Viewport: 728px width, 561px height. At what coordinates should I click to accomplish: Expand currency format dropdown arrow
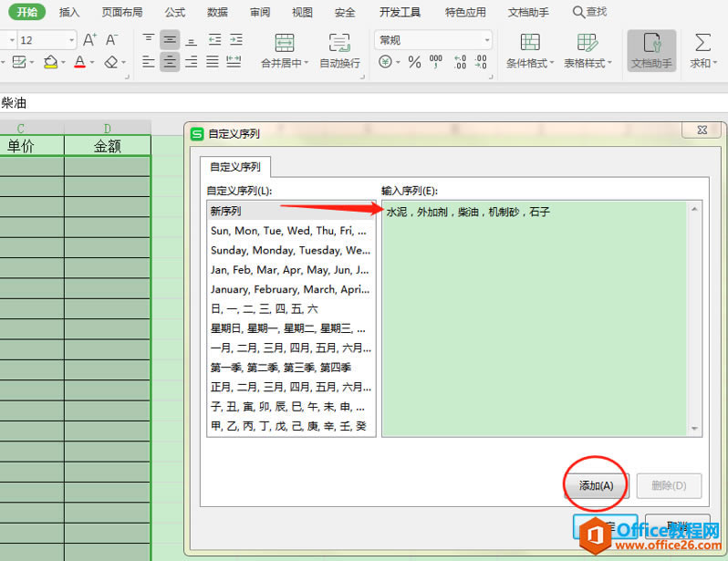click(x=399, y=62)
